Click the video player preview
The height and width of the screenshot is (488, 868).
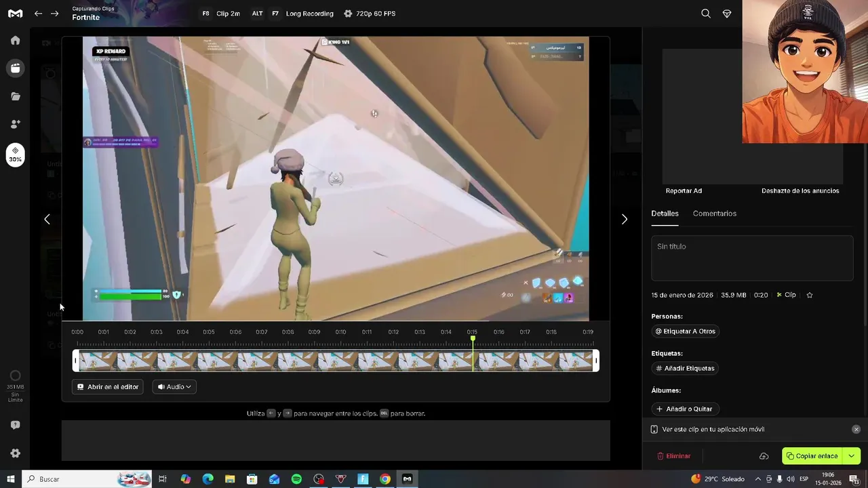click(336, 179)
